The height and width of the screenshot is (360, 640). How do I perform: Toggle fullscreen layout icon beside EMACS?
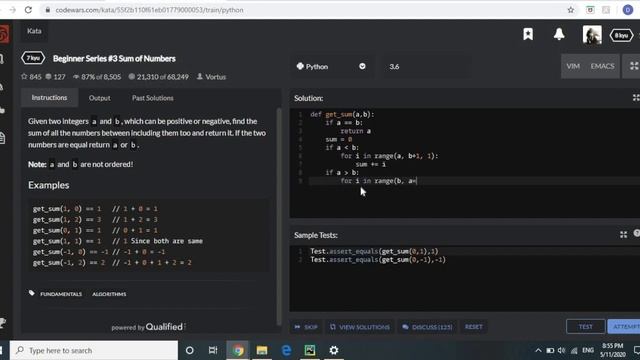[x=633, y=66]
